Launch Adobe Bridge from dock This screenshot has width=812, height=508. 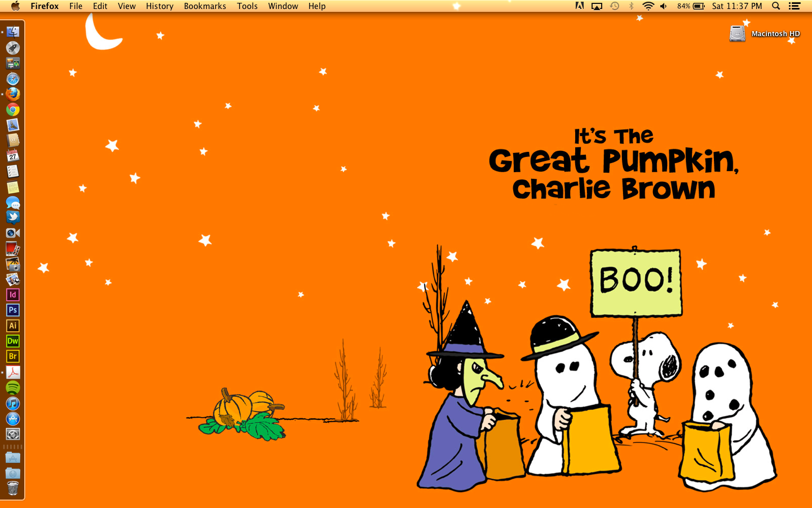point(13,356)
